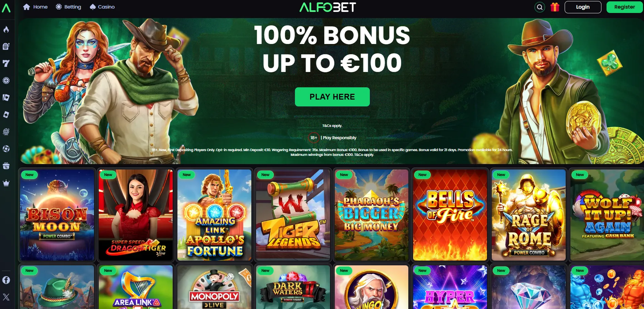Click the PLAY HERE banner button
The image size is (644, 309).
(332, 97)
